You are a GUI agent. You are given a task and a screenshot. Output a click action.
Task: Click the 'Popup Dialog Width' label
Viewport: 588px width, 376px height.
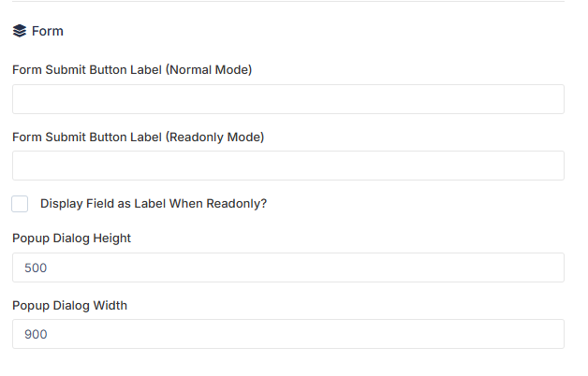69,306
